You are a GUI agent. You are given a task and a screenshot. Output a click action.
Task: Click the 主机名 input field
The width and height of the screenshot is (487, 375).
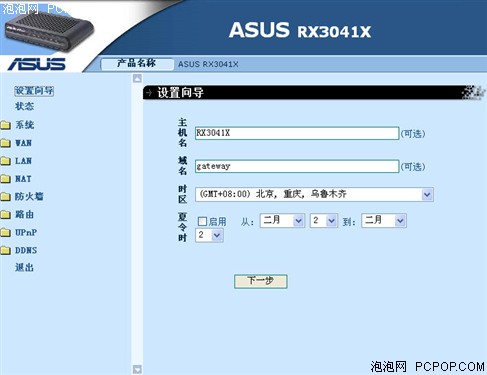[x=297, y=133]
